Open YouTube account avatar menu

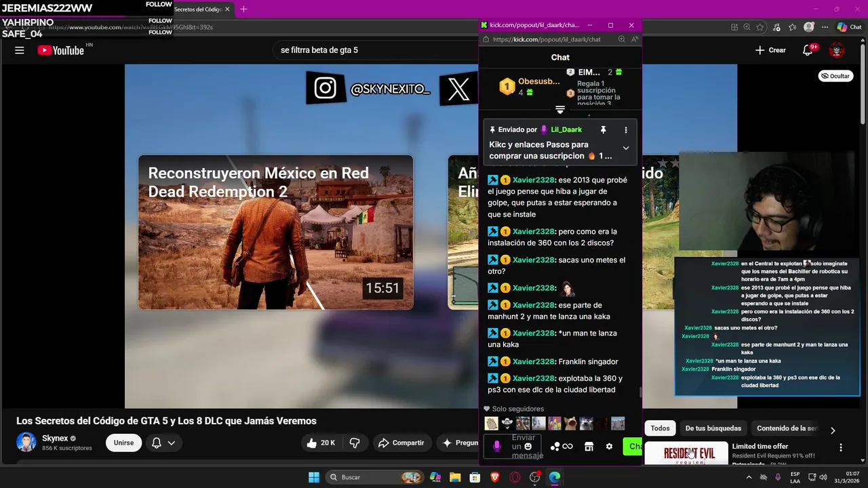[x=837, y=50]
